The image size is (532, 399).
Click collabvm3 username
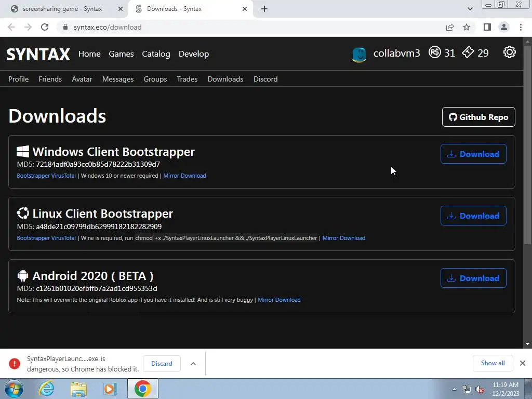396,54
